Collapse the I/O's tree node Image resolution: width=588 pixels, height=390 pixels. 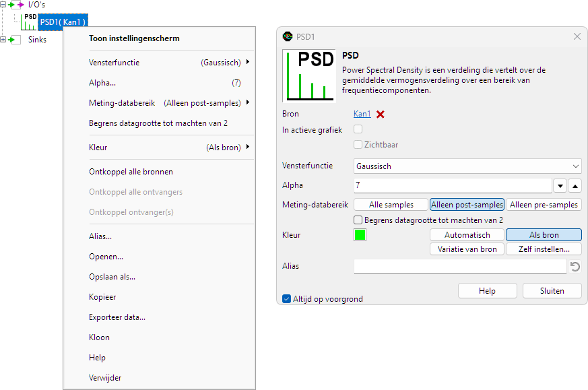(x=3, y=5)
